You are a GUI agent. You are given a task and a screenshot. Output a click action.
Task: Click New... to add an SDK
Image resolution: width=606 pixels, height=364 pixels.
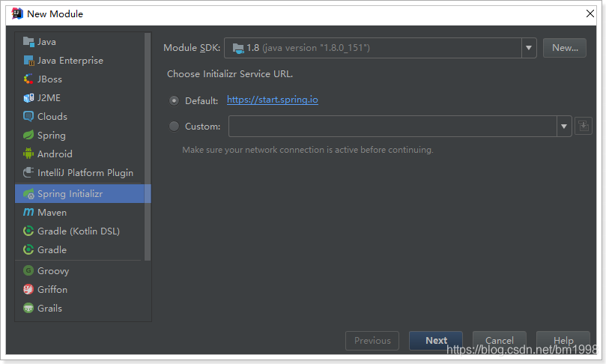565,48
